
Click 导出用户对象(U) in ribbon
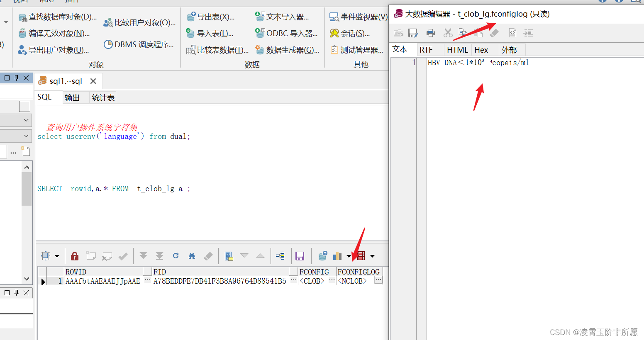pos(54,50)
